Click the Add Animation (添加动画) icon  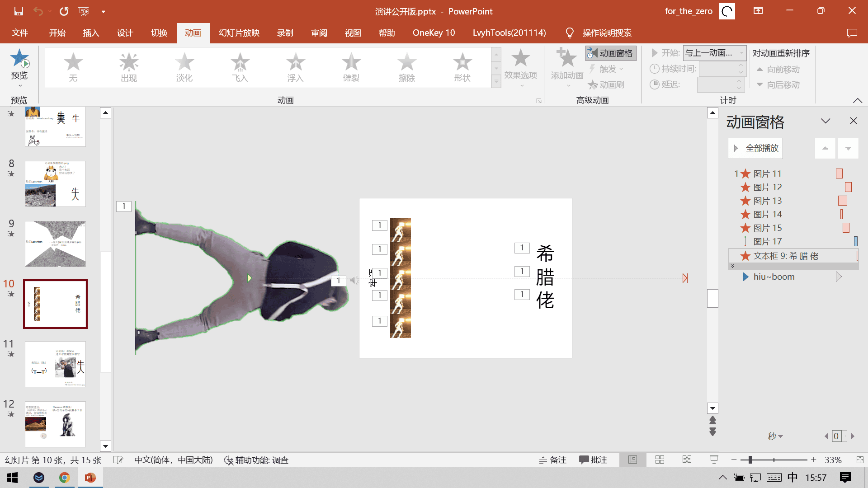point(566,59)
